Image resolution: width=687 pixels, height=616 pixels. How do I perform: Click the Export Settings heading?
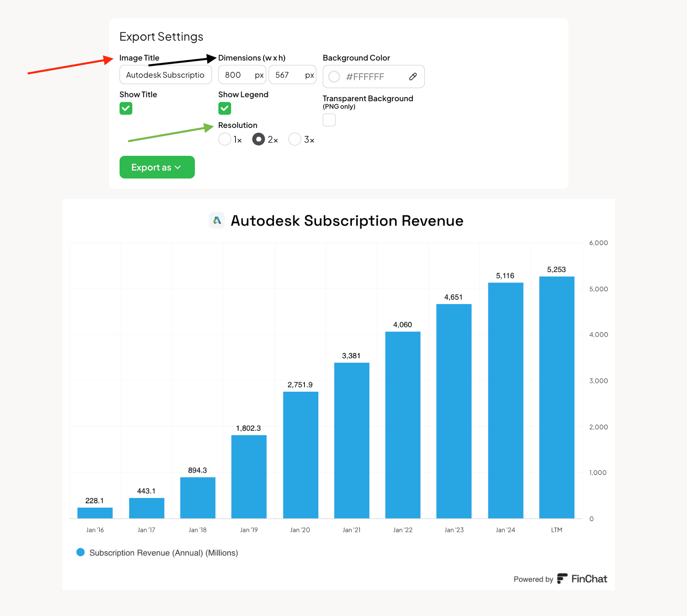coord(161,37)
